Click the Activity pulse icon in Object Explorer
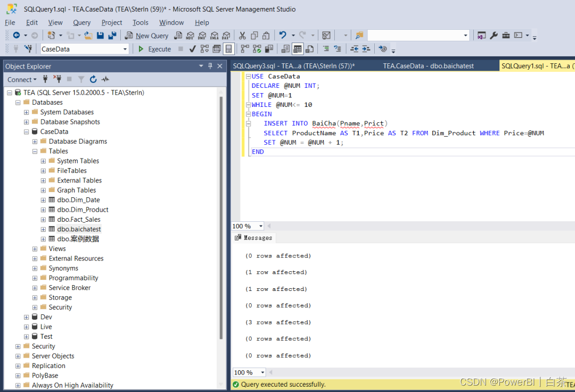The width and height of the screenshot is (575, 392). click(x=105, y=79)
